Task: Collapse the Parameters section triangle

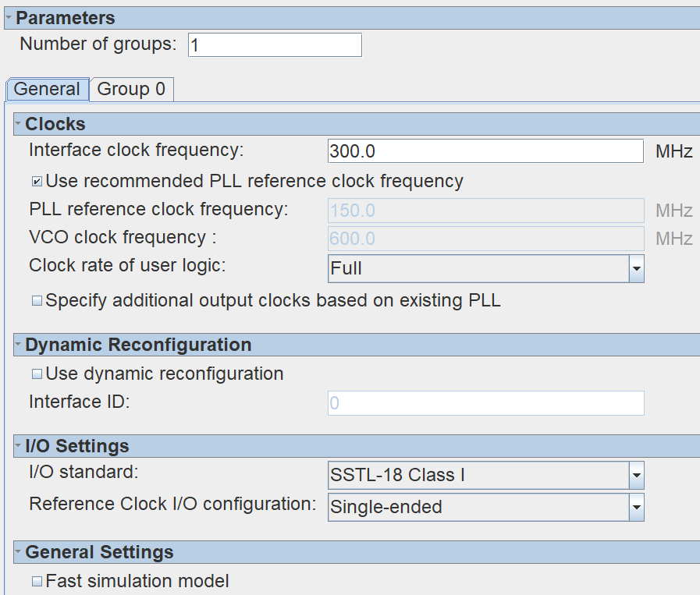Action: click(9, 17)
